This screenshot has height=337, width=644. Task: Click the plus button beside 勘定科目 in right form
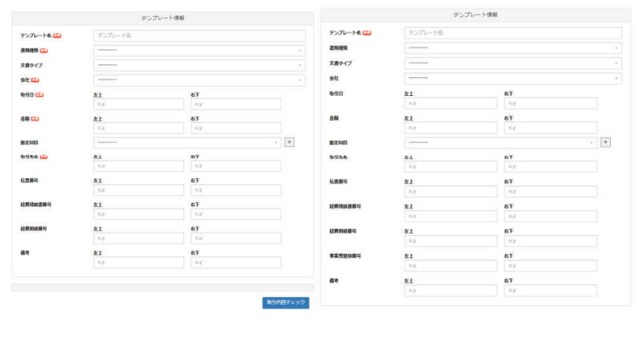tap(605, 143)
